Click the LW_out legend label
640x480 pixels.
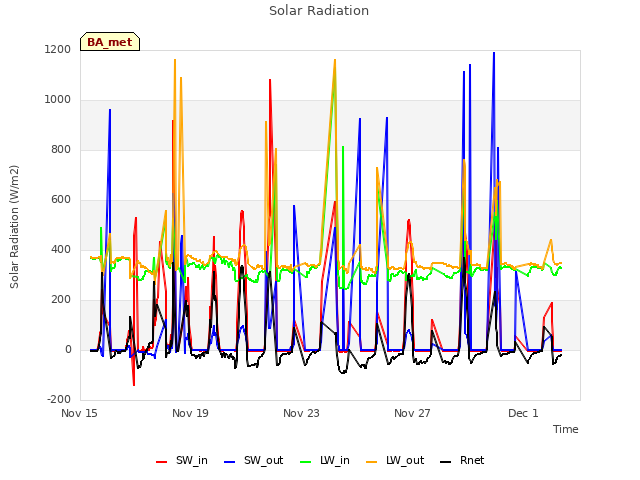tap(405, 460)
